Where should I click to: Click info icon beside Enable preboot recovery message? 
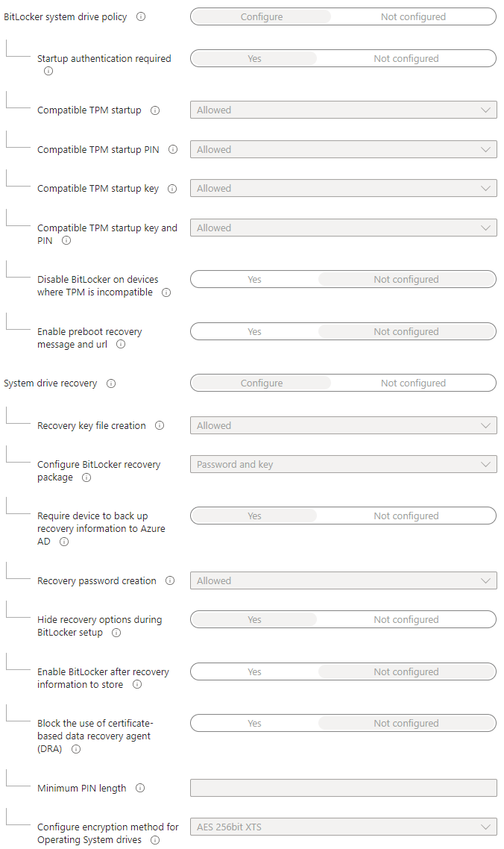pos(121,345)
